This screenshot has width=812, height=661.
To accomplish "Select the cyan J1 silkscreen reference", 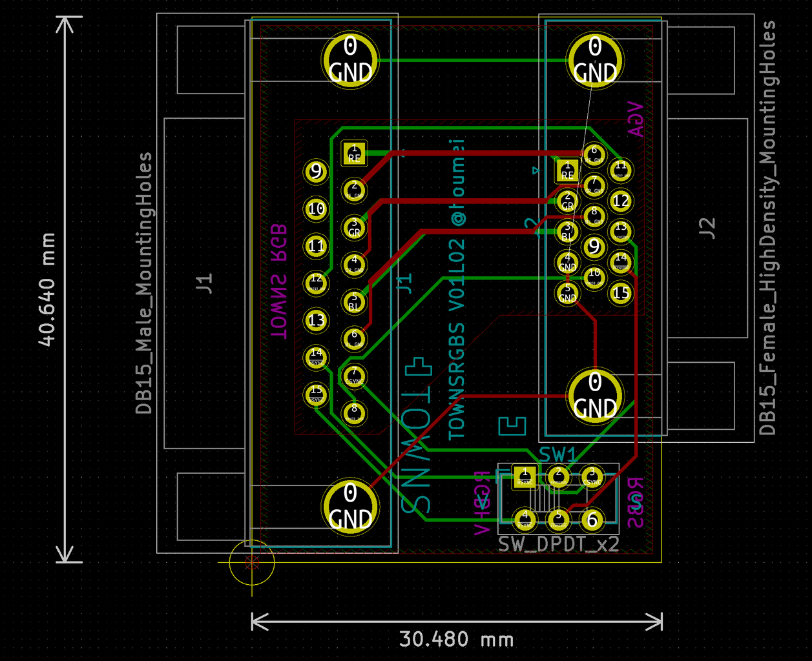I will (x=404, y=283).
